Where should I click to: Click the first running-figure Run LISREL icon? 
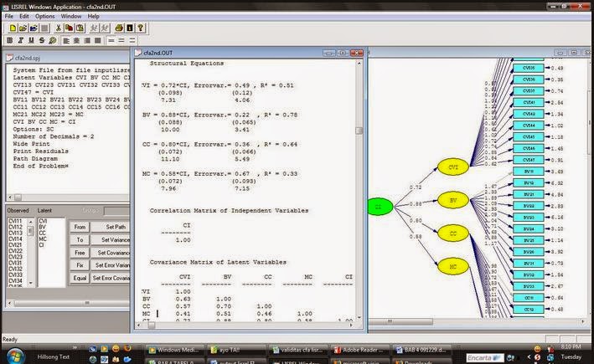[94, 28]
